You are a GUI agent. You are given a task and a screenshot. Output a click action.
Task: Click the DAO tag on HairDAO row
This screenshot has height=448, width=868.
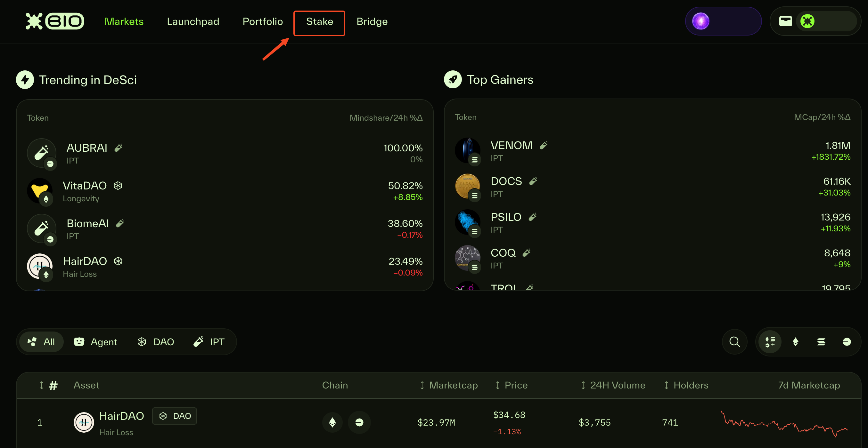point(175,416)
